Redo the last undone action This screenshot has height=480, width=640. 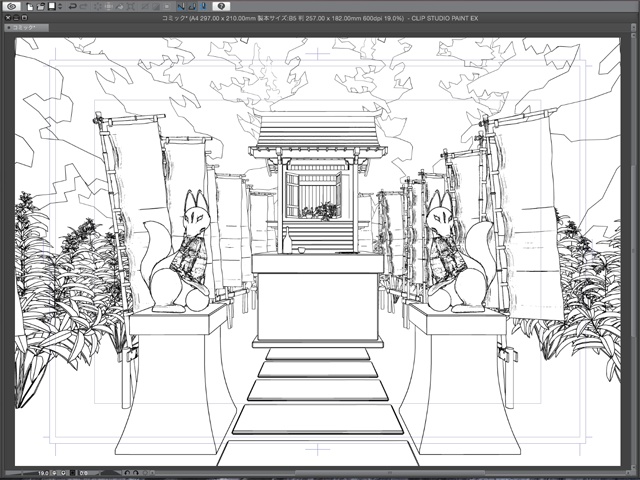click(x=84, y=6)
